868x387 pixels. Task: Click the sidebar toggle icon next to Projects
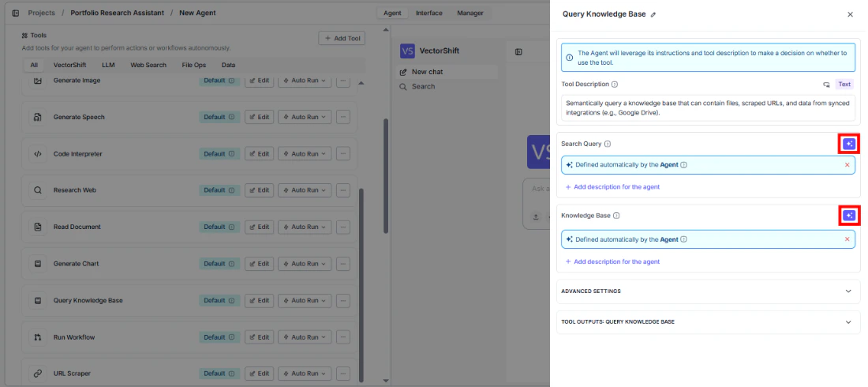point(16,13)
